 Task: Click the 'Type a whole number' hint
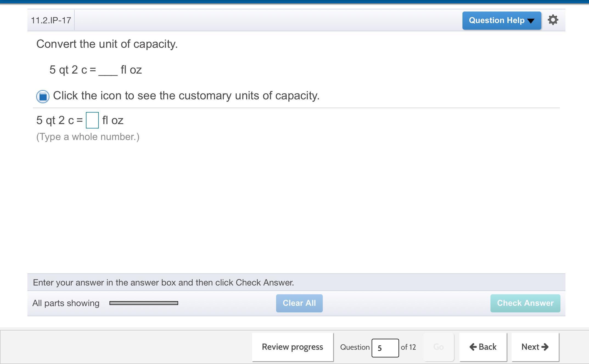coord(88,137)
